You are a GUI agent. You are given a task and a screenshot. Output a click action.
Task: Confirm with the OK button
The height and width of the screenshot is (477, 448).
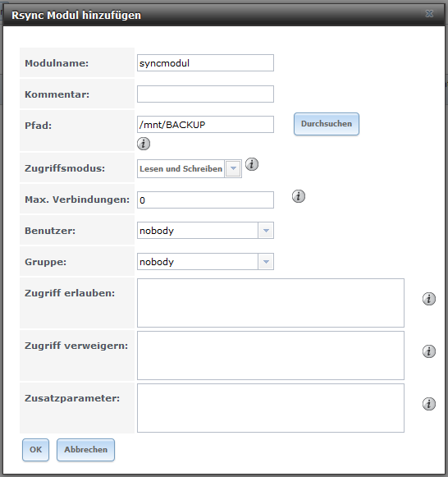point(35,450)
